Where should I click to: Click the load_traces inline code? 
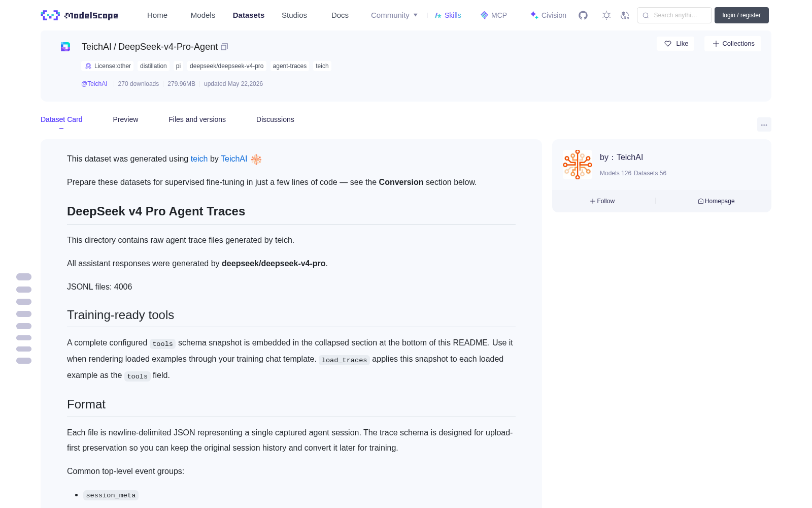coord(344,360)
